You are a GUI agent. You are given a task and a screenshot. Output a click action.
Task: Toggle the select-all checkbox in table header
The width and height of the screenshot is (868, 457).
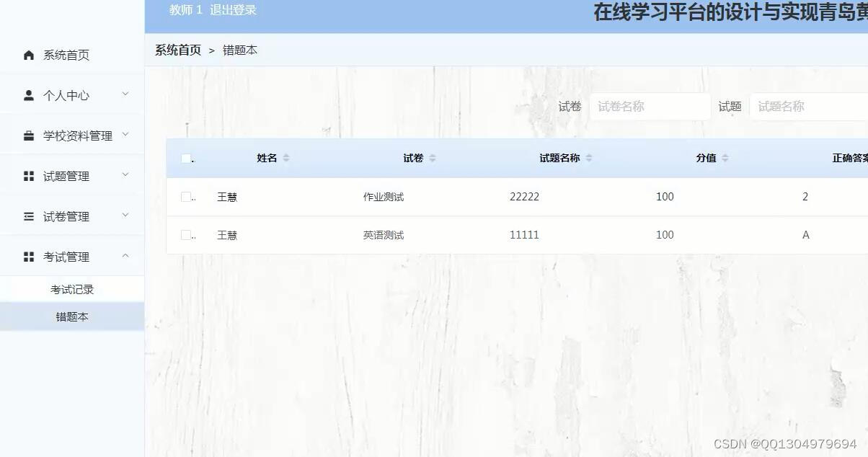186,159
